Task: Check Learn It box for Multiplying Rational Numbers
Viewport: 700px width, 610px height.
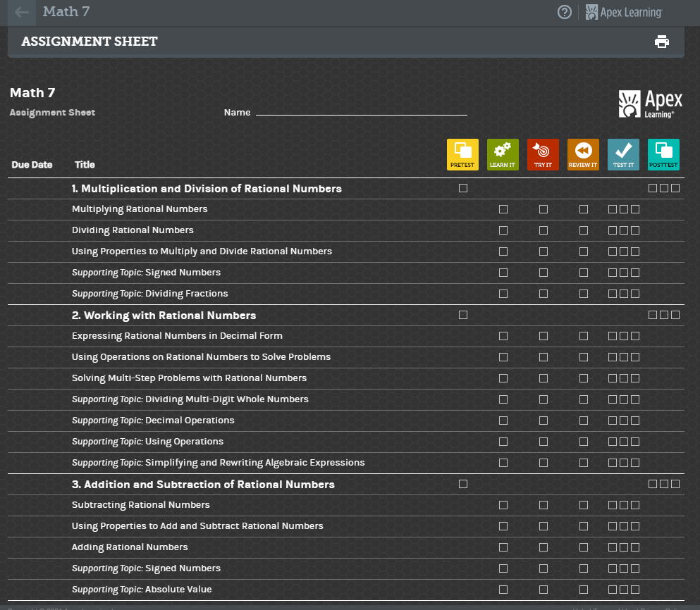Action: (503, 209)
